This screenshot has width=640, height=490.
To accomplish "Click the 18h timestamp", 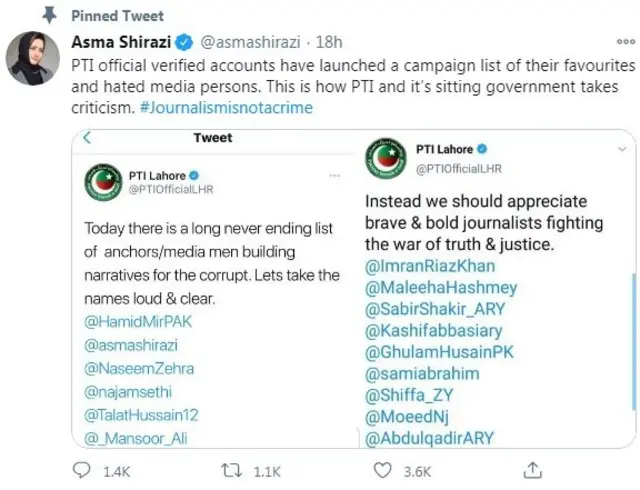I will pos(327,43).
